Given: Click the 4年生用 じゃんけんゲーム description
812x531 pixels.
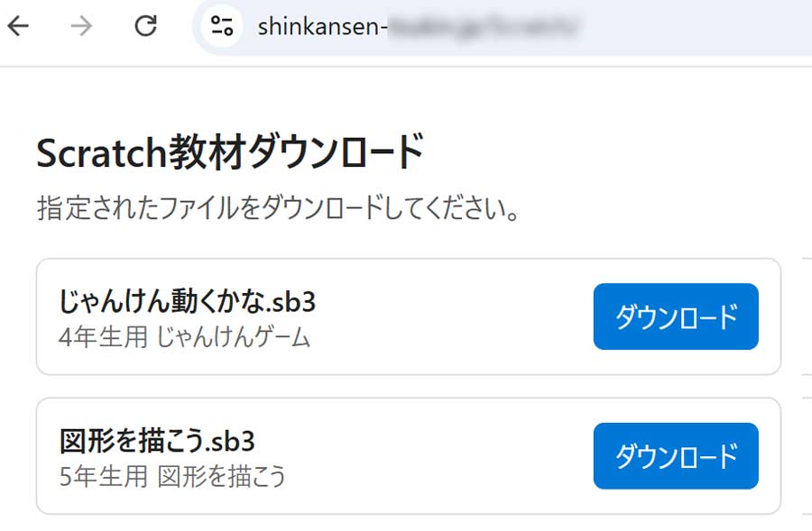Looking at the screenshot, I should (x=185, y=338).
